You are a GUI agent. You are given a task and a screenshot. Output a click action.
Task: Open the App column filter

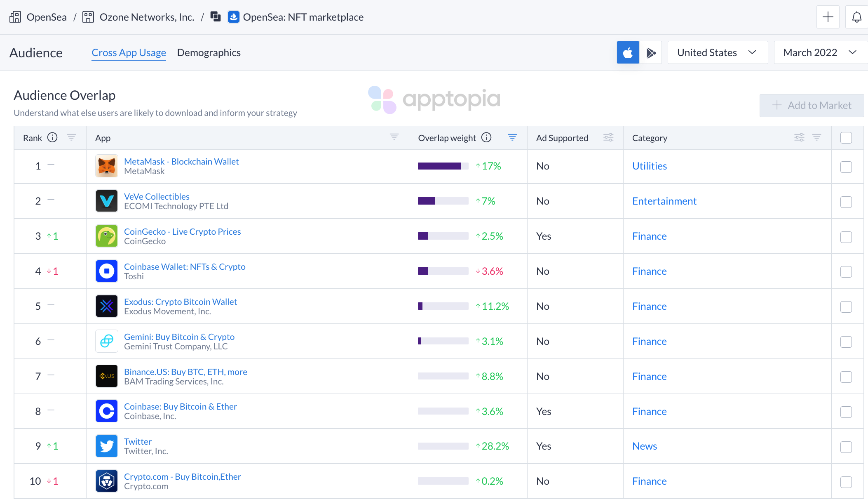coord(394,137)
